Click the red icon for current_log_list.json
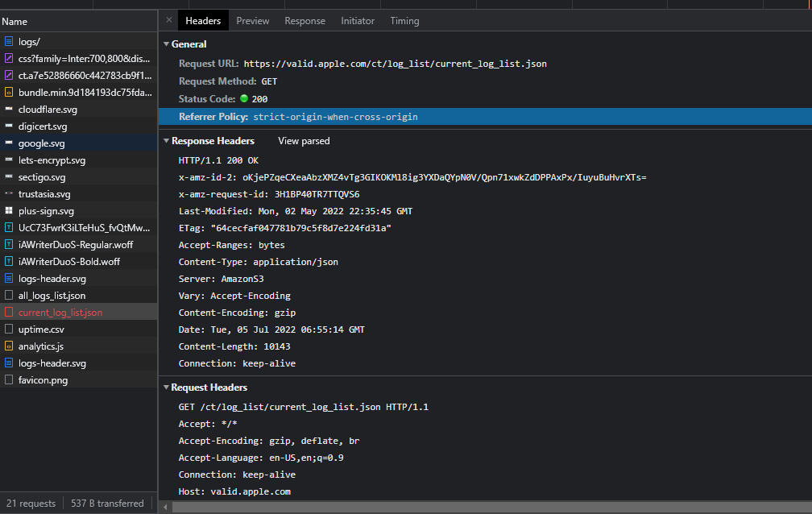 9,312
